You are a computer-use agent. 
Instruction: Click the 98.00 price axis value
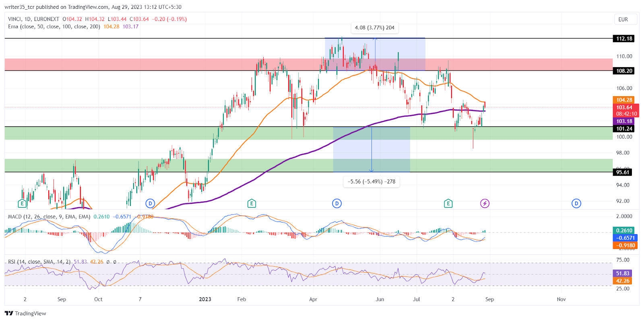[623, 153]
